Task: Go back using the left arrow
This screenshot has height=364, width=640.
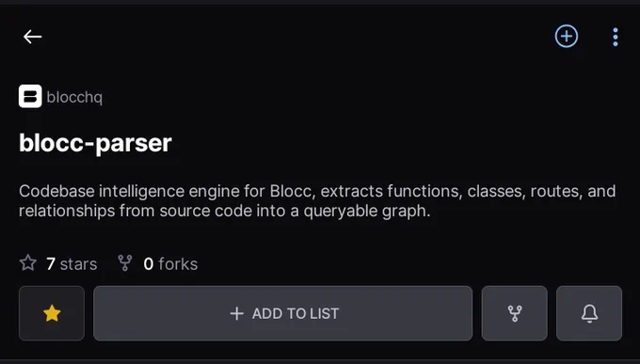Action: pyautogui.click(x=32, y=37)
